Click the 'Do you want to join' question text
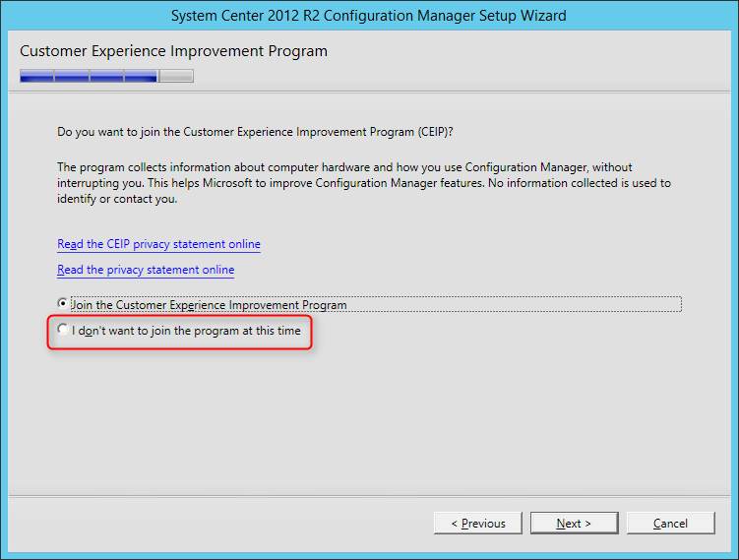 tap(255, 132)
